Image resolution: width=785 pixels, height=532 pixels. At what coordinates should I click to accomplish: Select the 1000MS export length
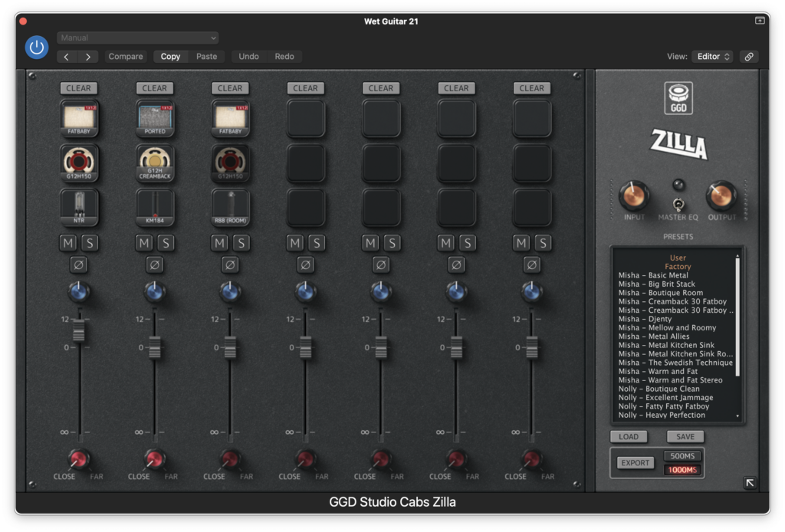tap(682, 470)
